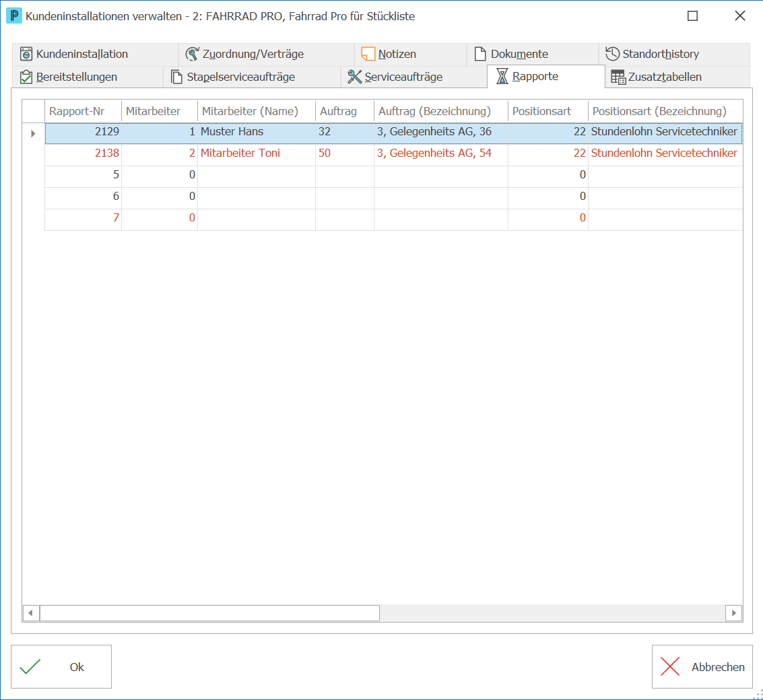763x700 pixels.
Task: Click the Dokumente page icon
Action: point(480,54)
